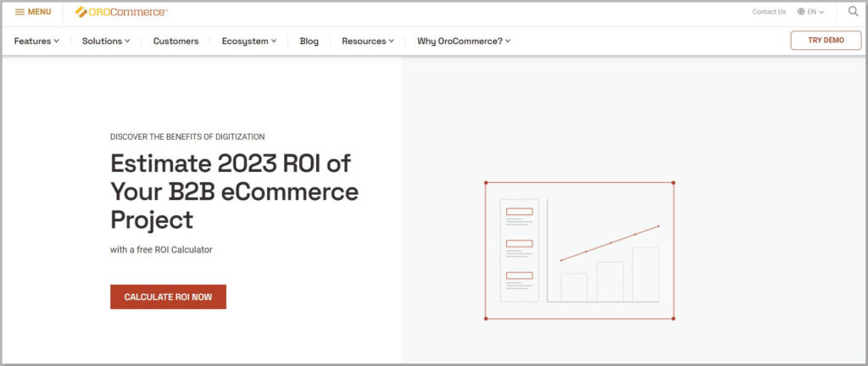868x366 pixels.
Task: Click the Estimate 2023 ROI headline
Action: 235,191
